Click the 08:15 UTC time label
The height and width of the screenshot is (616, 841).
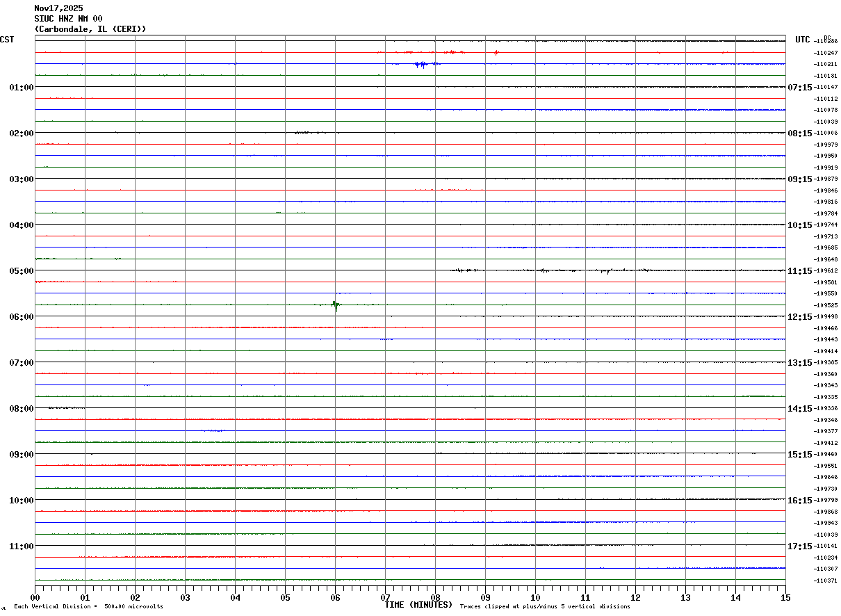pyautogui.click(x=800, y=133)
